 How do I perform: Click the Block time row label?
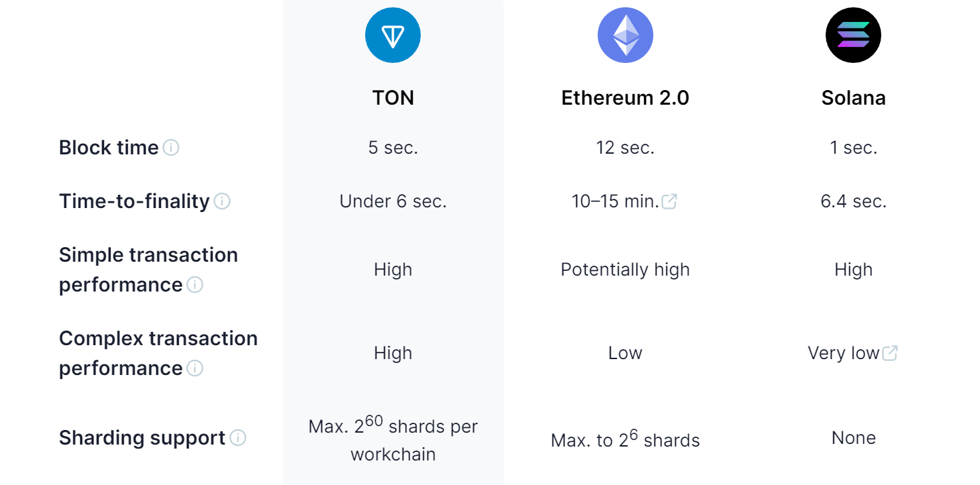(x=109, y=148)
